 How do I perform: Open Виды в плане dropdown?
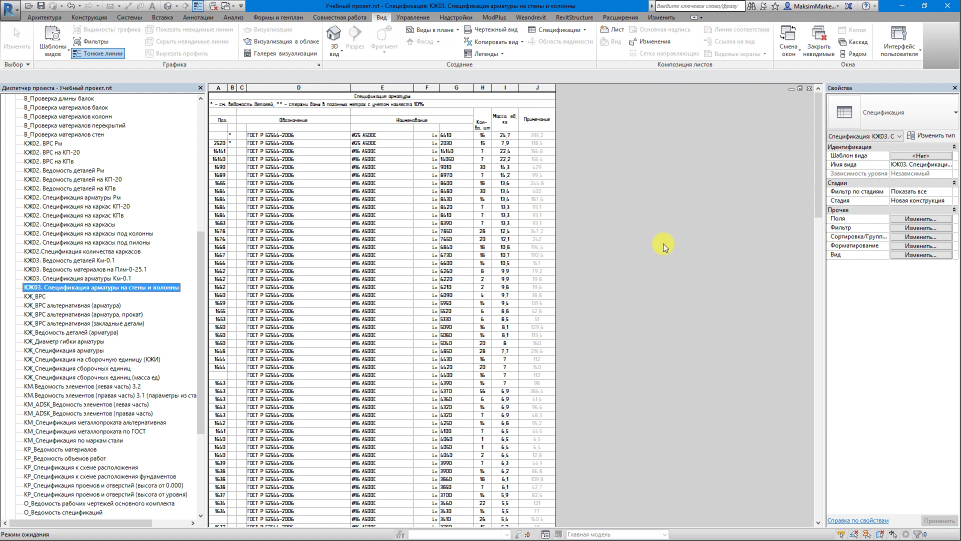[432, 29]
